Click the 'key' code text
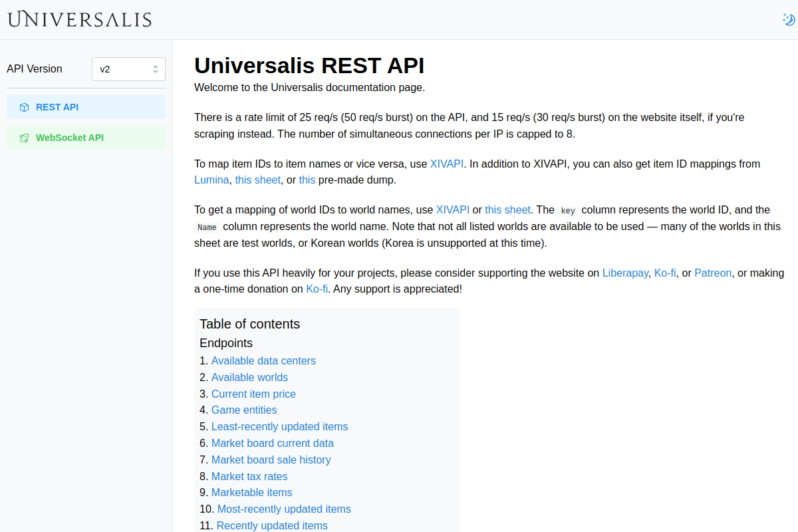798x532 pixels. coord(568,211)
